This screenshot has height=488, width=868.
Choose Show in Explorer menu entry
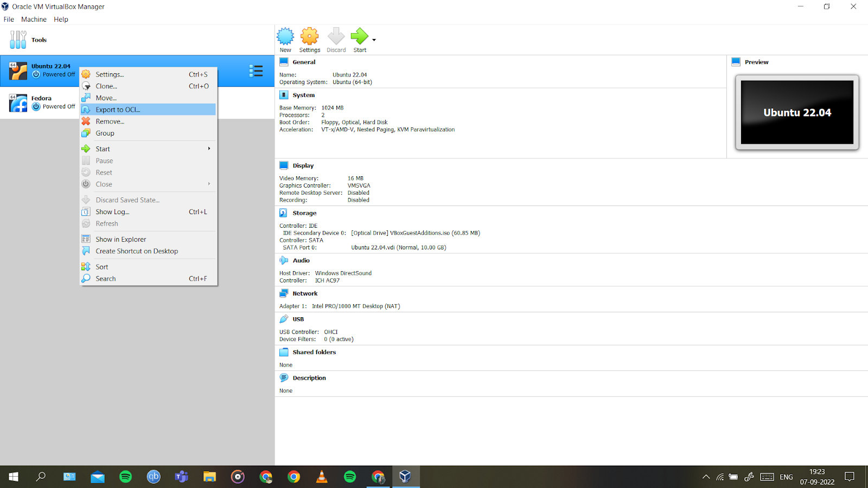click(x=148, y=240)
